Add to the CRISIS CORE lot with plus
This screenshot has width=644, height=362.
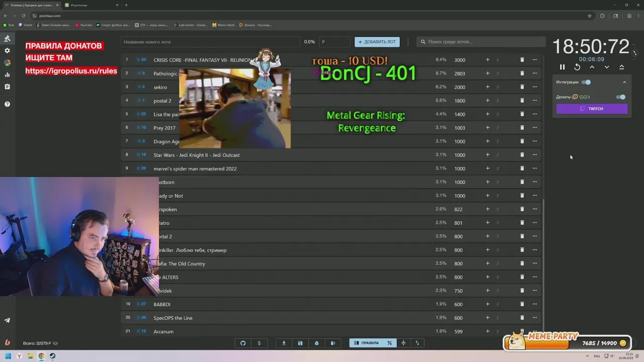click(487, 60)
